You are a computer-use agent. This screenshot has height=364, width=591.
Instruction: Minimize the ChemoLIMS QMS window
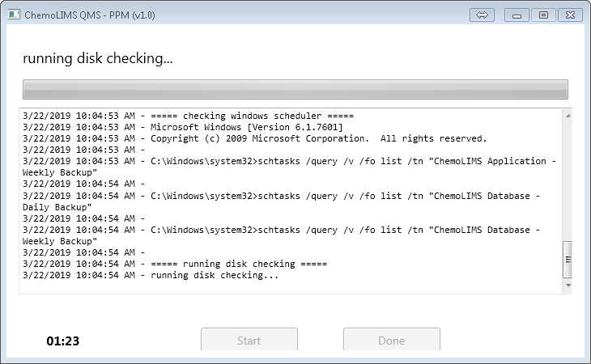[517, 15]
